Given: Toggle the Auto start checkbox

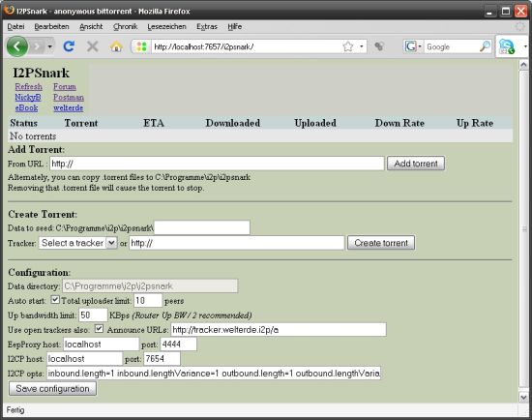Looking at the screenshot, I should click(x=55, y=300).
